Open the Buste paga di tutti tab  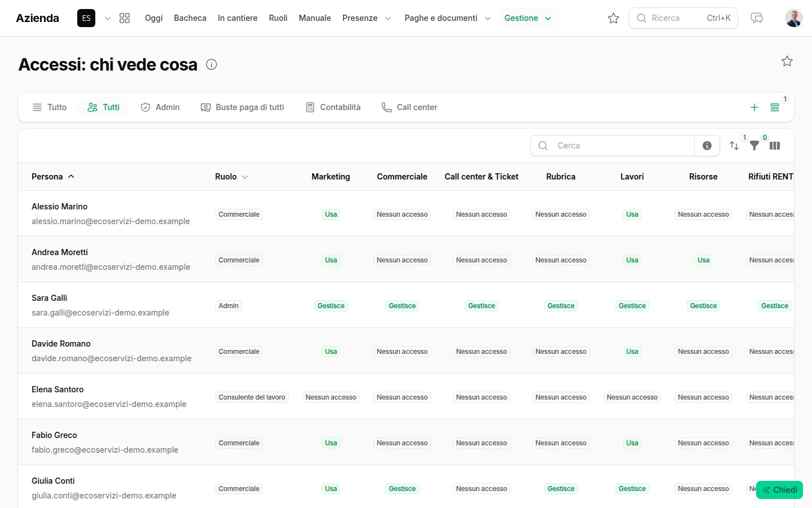point(242,107)
